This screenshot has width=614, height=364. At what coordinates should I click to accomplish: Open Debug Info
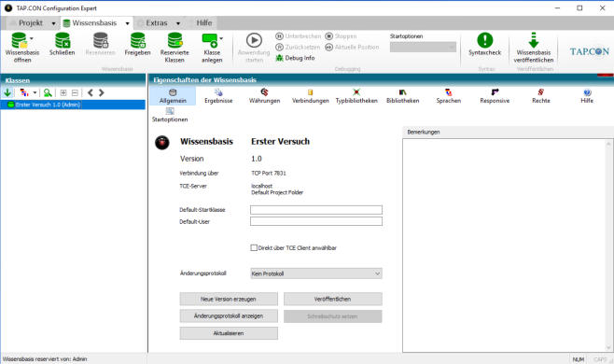(295, 58)
